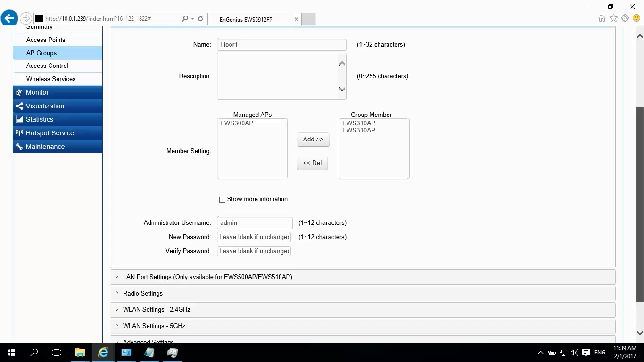Open browser tools gear icon

click(625, 18)
